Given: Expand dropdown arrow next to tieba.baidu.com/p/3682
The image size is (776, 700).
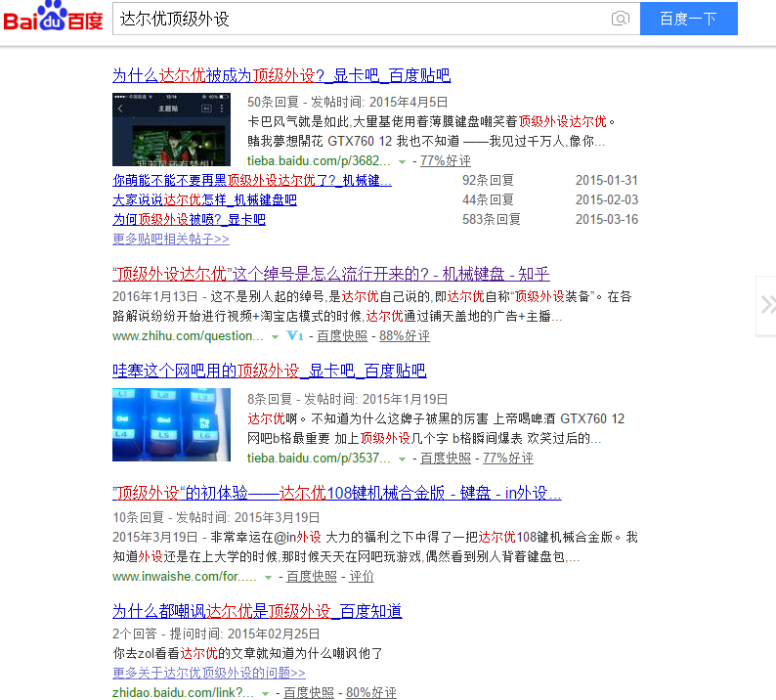Looking at the screenshot, I should (x=402, y=162).
